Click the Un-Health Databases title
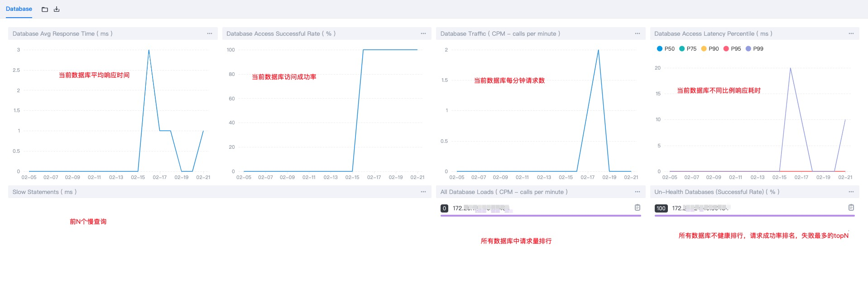This screenshot has height=293, width=868. [717, 192]
